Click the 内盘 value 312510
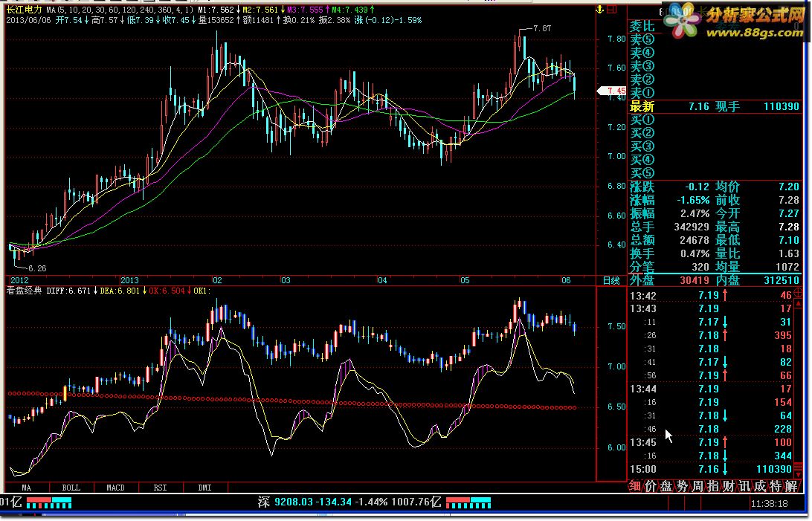The image size is (812, 521). 782,280
